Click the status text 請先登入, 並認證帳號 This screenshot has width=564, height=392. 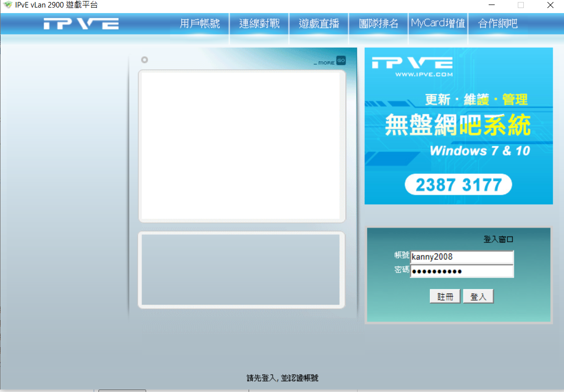point(282,378)
